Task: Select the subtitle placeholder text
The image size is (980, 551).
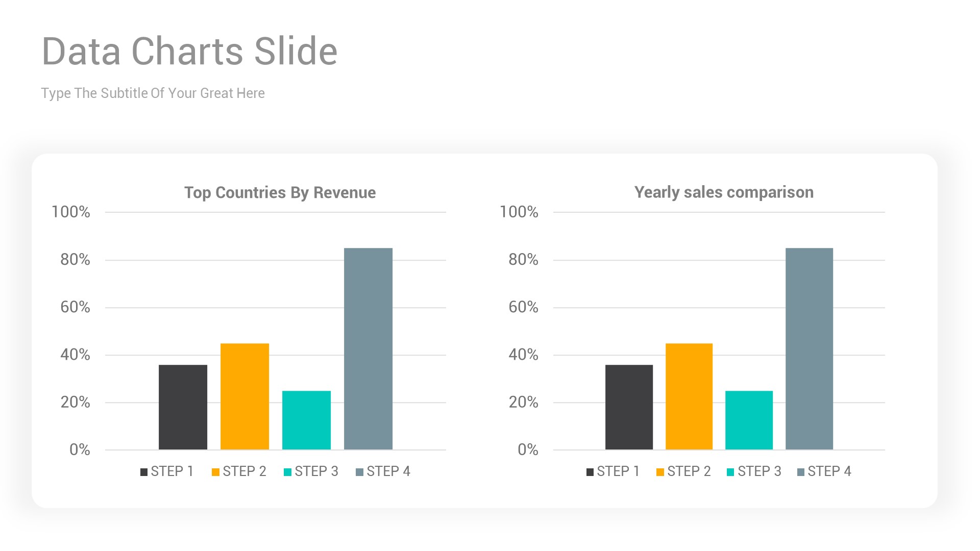Action: [153, 93]
